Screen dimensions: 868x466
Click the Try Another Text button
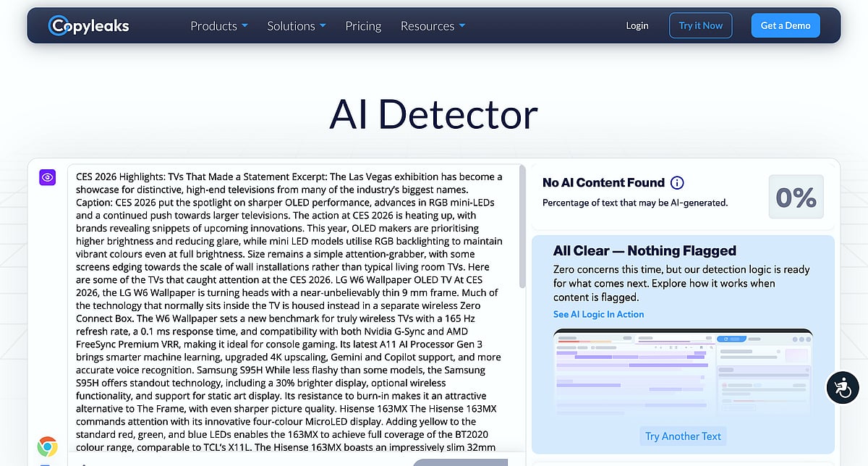click(x=683, y=436)
